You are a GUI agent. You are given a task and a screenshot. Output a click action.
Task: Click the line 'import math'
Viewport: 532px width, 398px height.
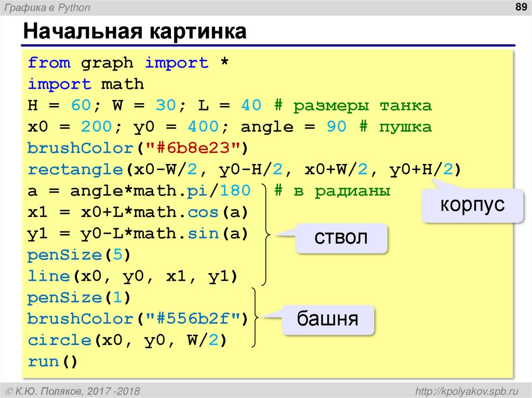[86, 84]
